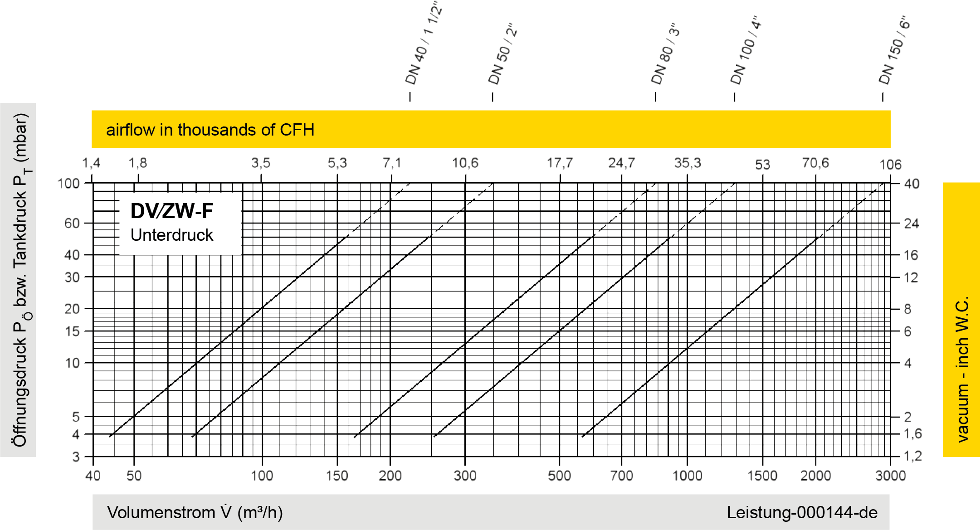
Task: Click the 10,6 value on the top scale
Action: click(x=465, y=163)
